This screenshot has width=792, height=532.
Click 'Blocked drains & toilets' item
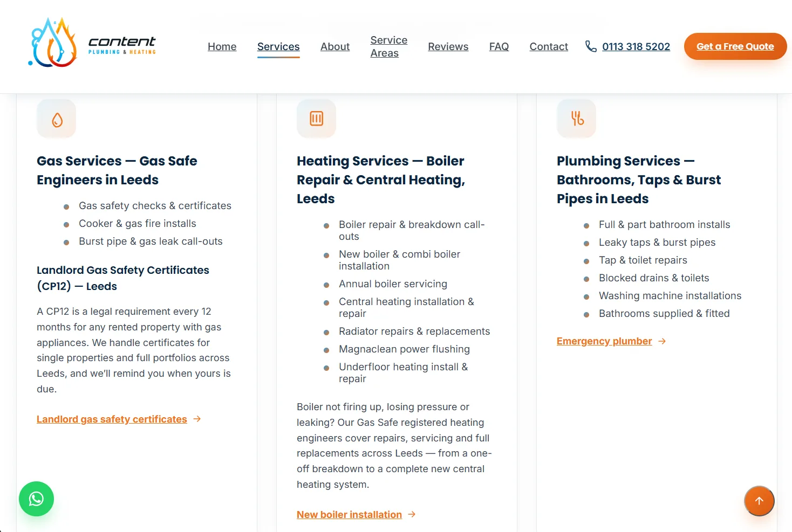click(x=654, y=278)
